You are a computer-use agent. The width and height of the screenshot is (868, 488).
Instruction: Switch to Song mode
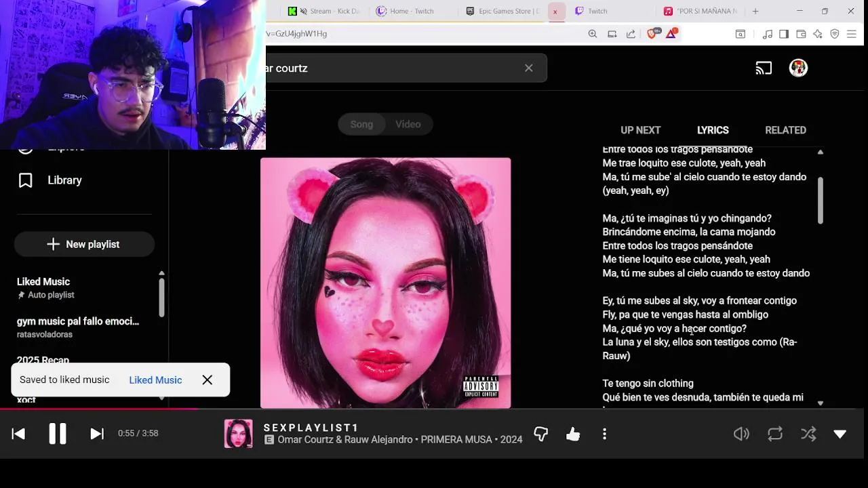tap(361, 124)
